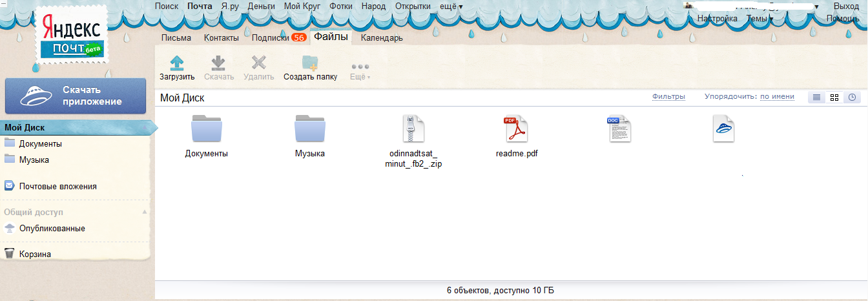
Task: Open the Помощь help link
Action: (x=843, y=19)
